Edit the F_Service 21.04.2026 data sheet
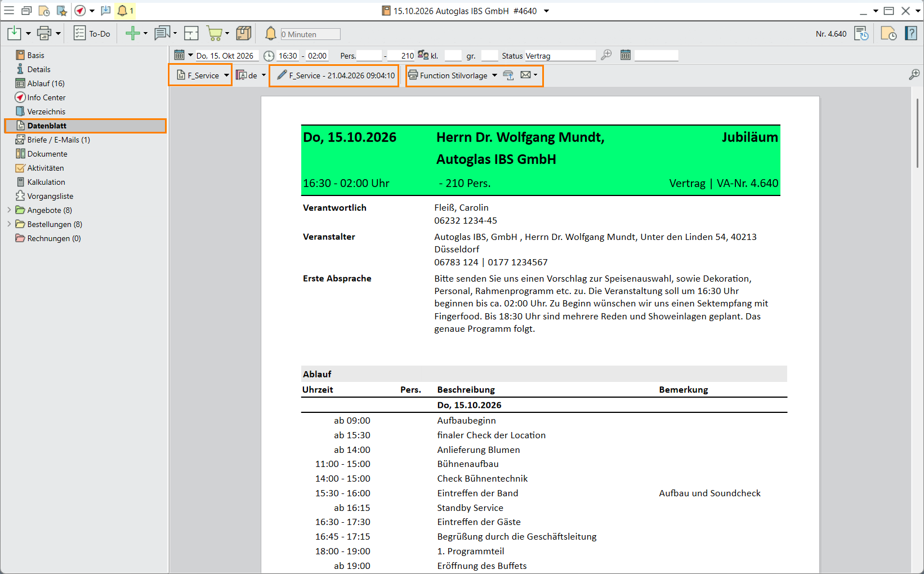The height and width of the screenshot is (574, 924). (x=334, y=75)
